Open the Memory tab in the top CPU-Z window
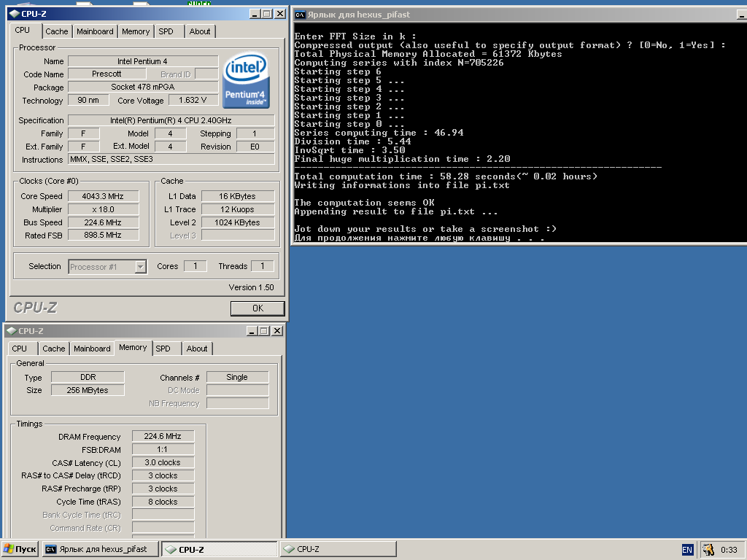The image size is (747, 560). (136, 31)
